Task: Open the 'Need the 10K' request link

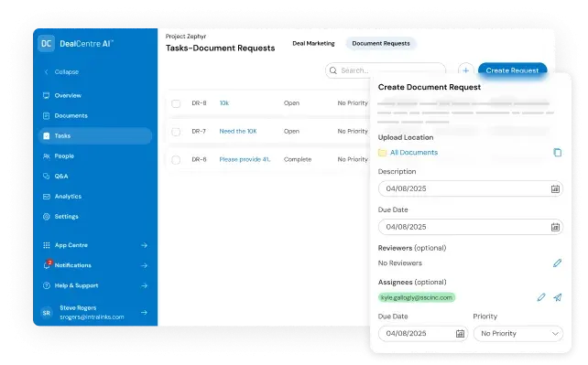Action: (238, 132)
